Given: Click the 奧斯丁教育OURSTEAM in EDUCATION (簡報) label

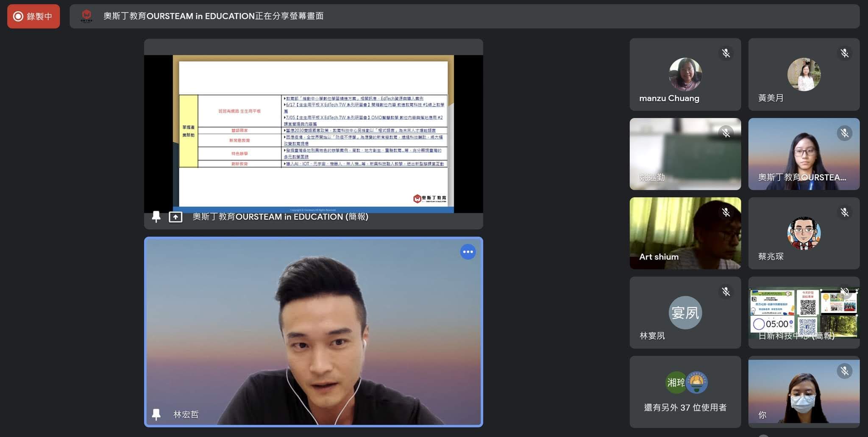Looking at the screenshot, I should pos(281,217).
